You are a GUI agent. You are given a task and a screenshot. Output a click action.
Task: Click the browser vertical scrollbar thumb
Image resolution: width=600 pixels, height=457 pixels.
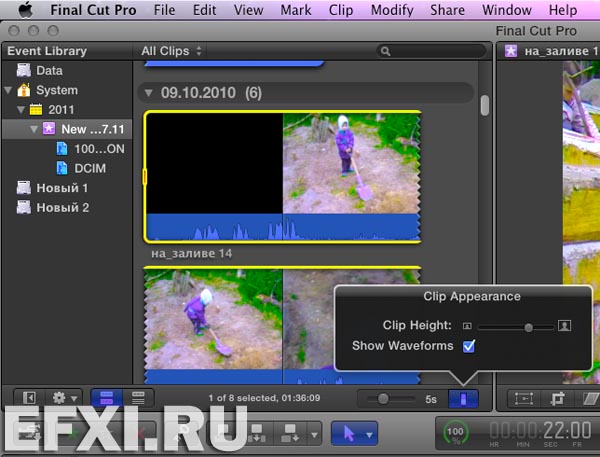(485, 105)
